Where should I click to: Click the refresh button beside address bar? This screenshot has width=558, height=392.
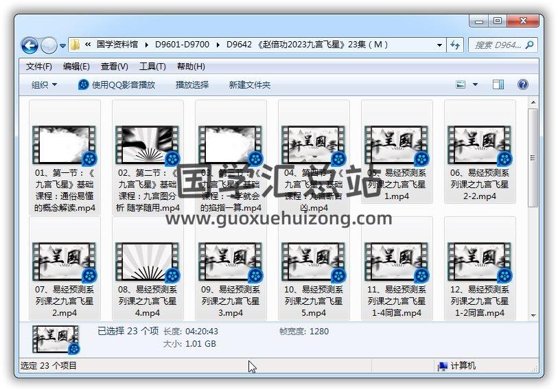click(455, 45)
